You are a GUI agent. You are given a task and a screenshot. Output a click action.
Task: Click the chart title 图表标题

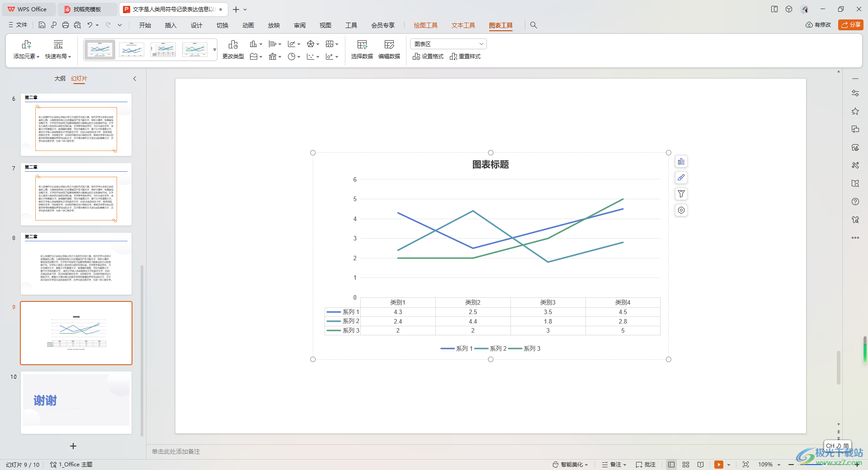tap(491, 164)
